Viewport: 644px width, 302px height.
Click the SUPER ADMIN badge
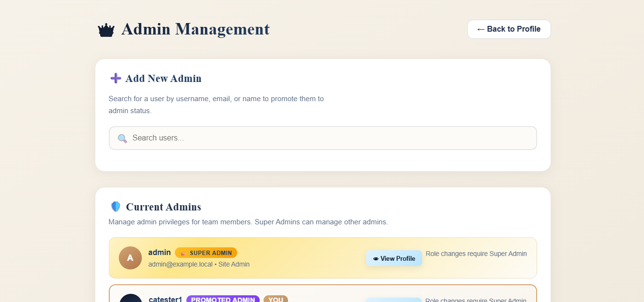click(x=206, y=253)
